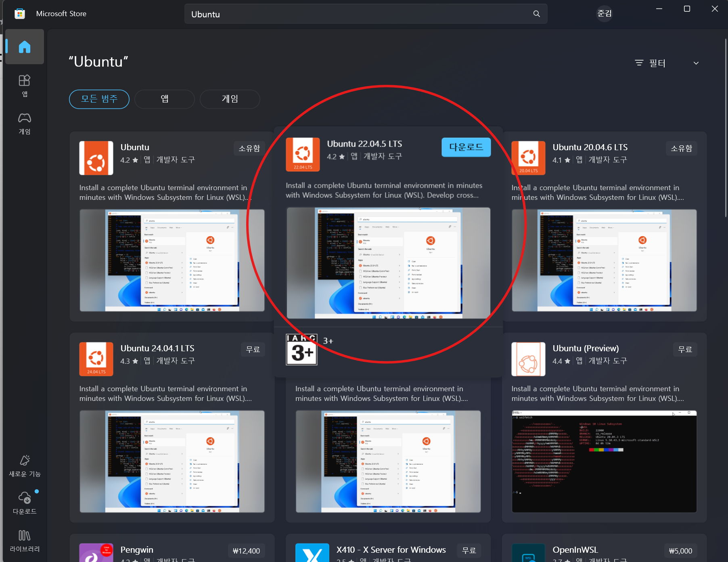Click the Ubuntu 20.04.6 LTS title text
This screenshot has height=562, width=728.
coord(590,147)
